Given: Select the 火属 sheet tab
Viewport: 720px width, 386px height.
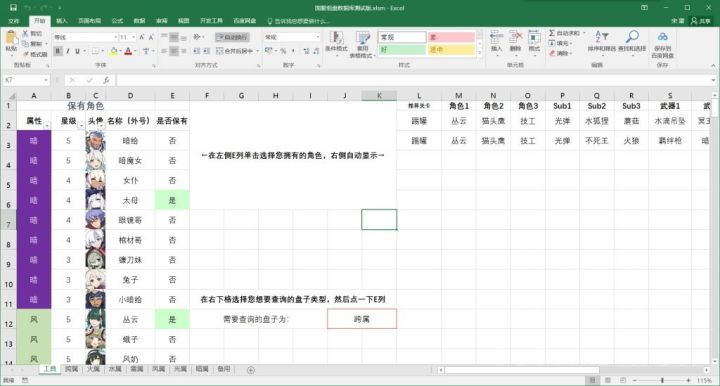Looking at the screenshot, I should (93, 369).
